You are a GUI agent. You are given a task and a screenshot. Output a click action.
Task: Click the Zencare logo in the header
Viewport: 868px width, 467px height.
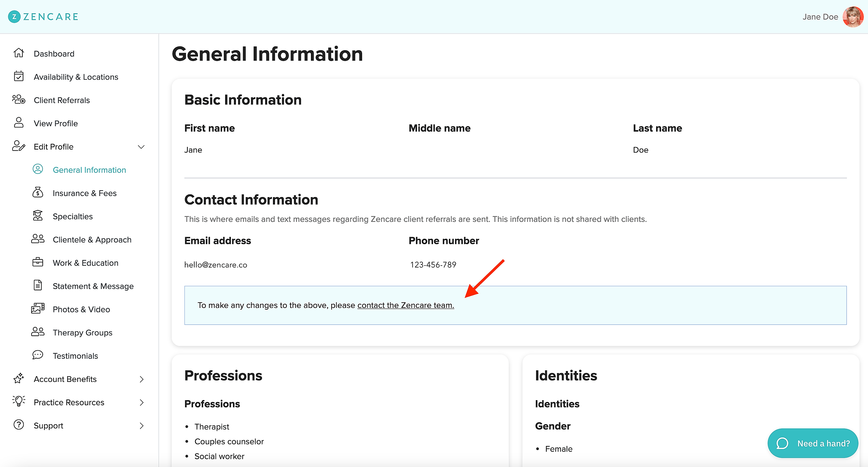click(x=43, y=17)
